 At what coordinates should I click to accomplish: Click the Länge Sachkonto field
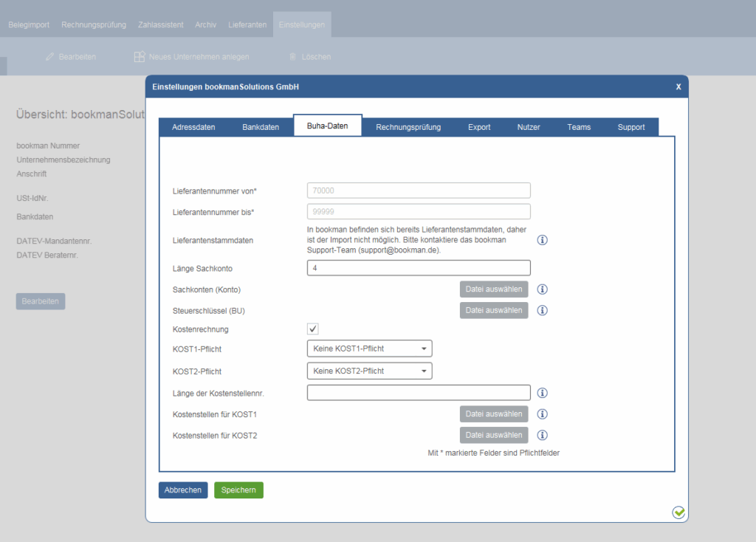(x=419, y=268)
